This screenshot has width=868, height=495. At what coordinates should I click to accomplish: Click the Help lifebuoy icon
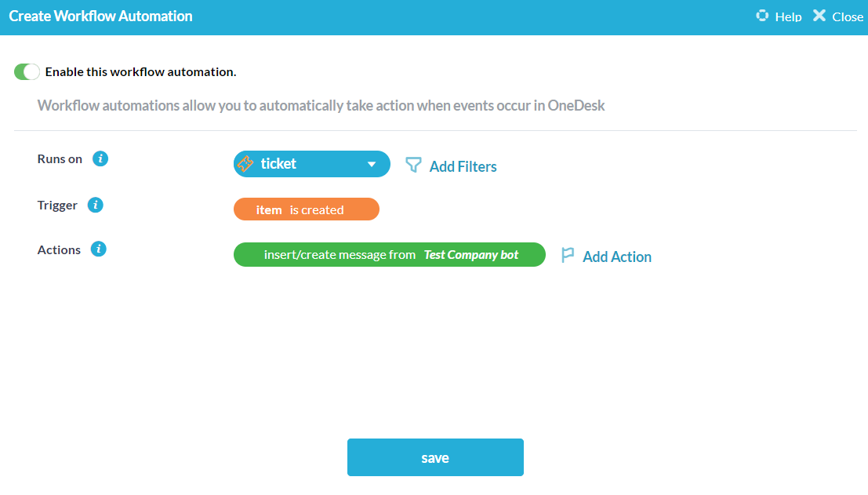tap(762, 16)
